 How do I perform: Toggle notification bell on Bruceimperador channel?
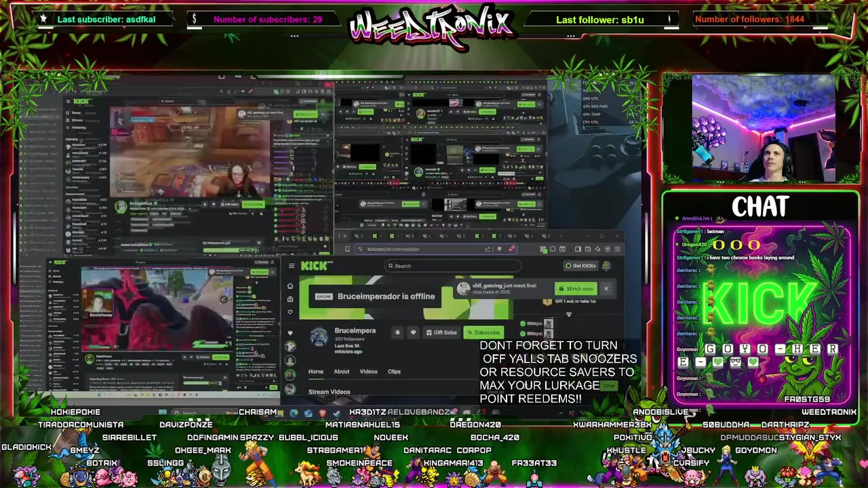tap(397, 332)
